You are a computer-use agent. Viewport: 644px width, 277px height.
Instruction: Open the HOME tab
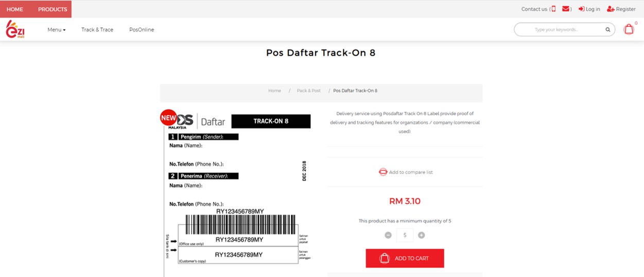pos(15,9)
